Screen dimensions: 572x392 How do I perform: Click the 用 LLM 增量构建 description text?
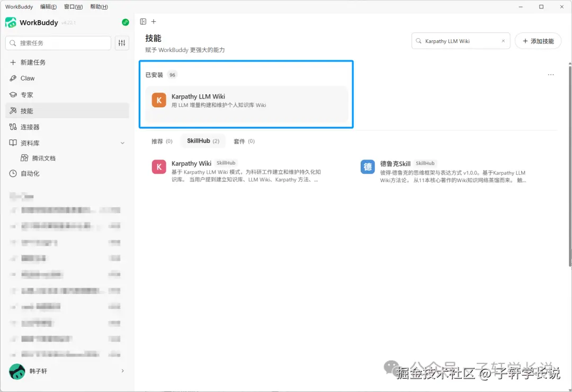tap(219, 105)
